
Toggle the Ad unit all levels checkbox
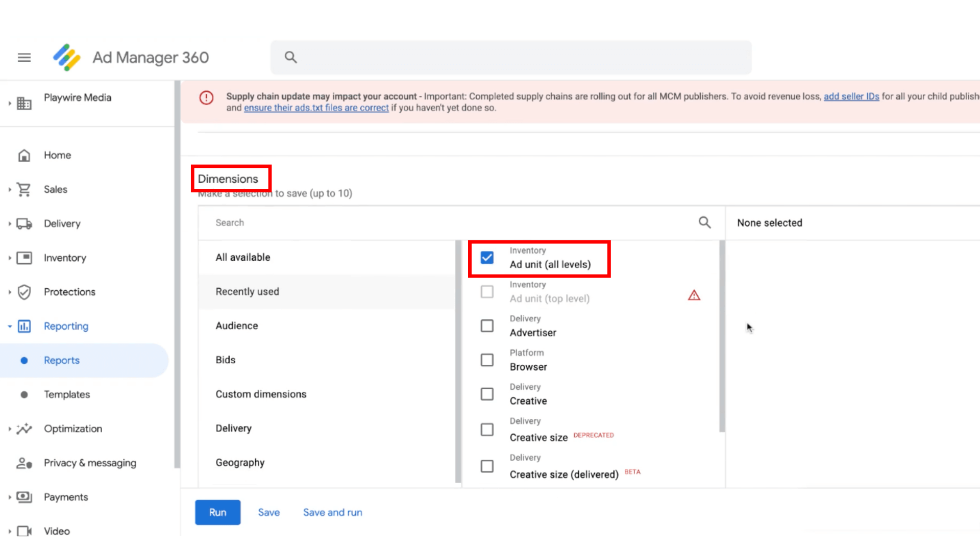coord(487,258)
